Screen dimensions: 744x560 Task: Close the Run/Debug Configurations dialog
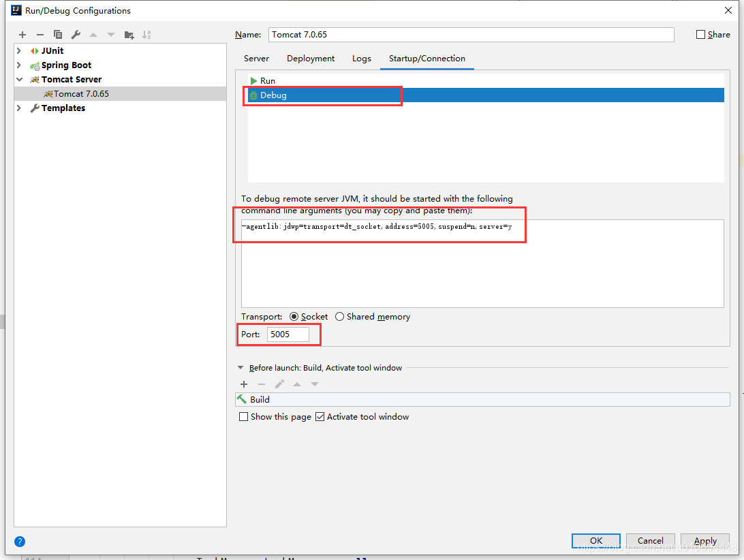pyautogui.click(x=728, y=10)
